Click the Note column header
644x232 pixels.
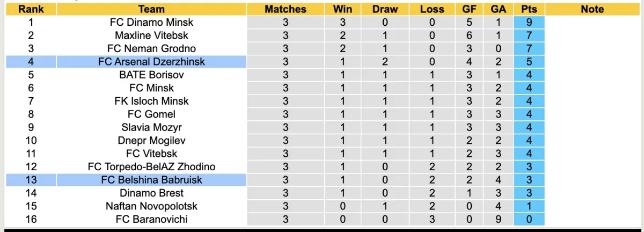tap(592, 9)
